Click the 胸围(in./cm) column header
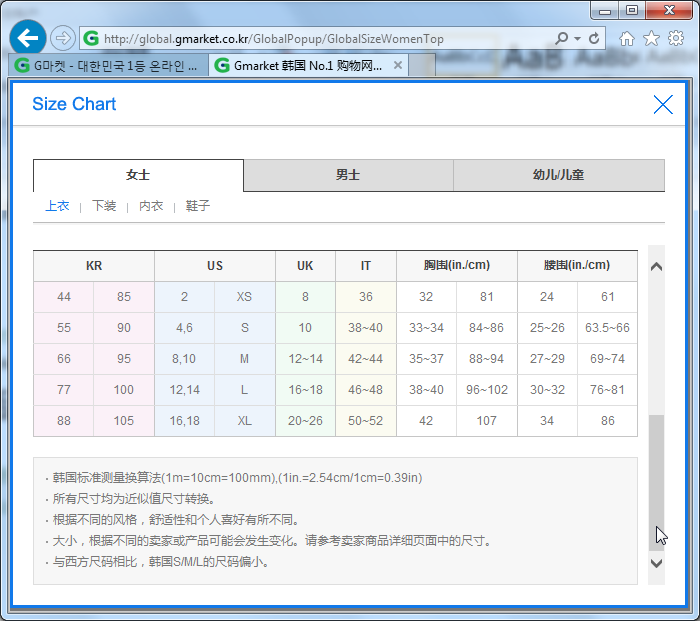The width and height of the screenshot is (700, 621). tap(457, 266)
